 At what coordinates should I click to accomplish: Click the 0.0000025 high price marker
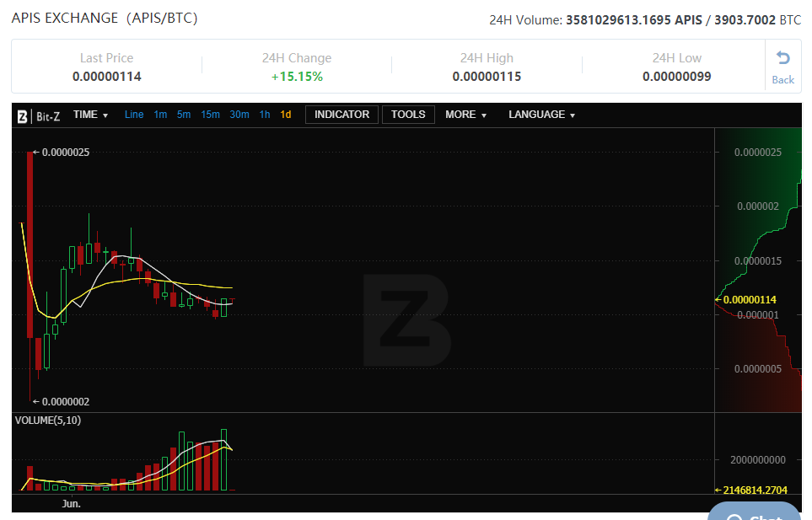tap(61, 152)
